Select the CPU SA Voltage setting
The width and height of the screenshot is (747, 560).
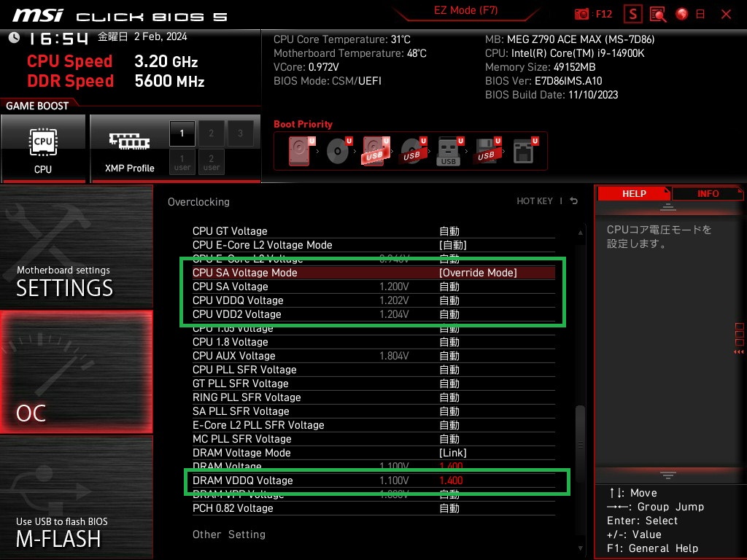pos(373,287)
